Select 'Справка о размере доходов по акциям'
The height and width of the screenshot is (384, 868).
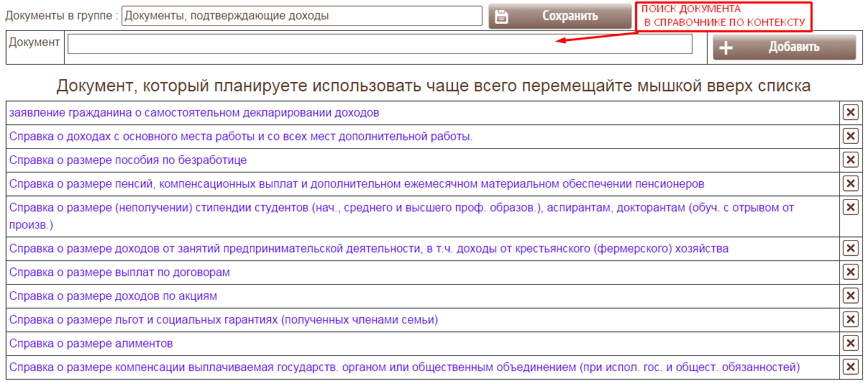(113, 296)
